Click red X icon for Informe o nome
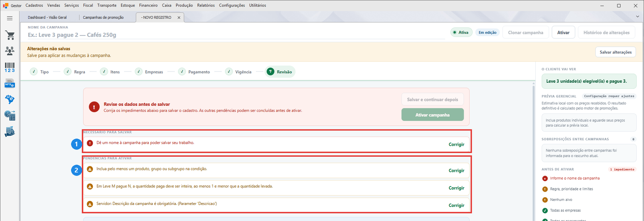Image resolution: width=644 pixels, height=221 pixels. pyautogui.click(x=545, y=178)
